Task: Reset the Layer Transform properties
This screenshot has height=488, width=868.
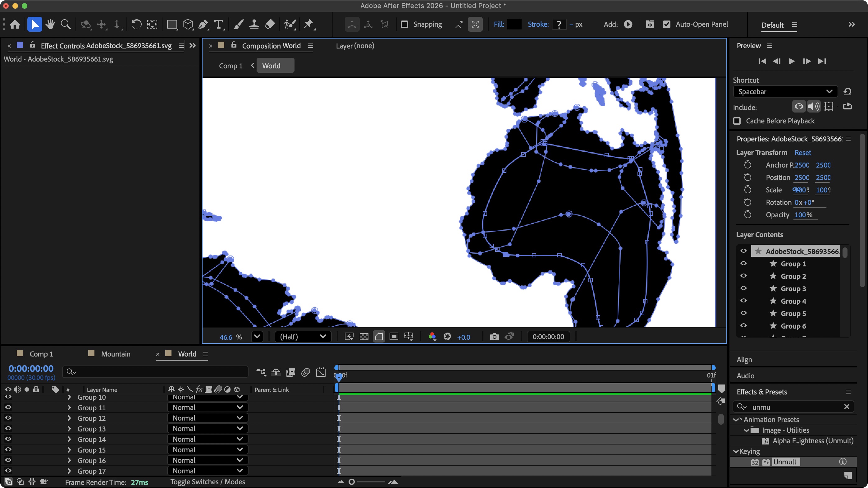Action: [803, 152]
